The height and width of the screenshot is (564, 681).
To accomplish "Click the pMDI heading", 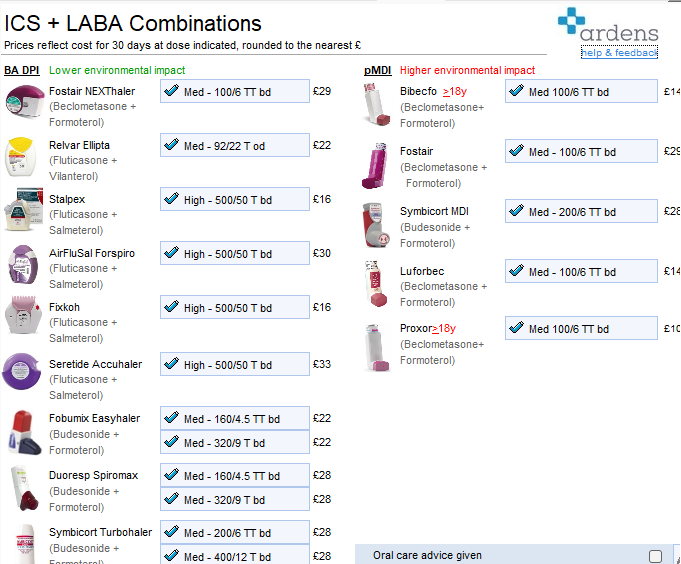I will pos(377,71).
